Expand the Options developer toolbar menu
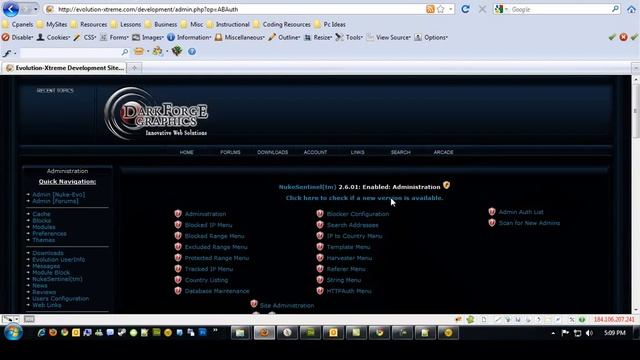This screenshot has width=640, height=360. click(431, 37)
